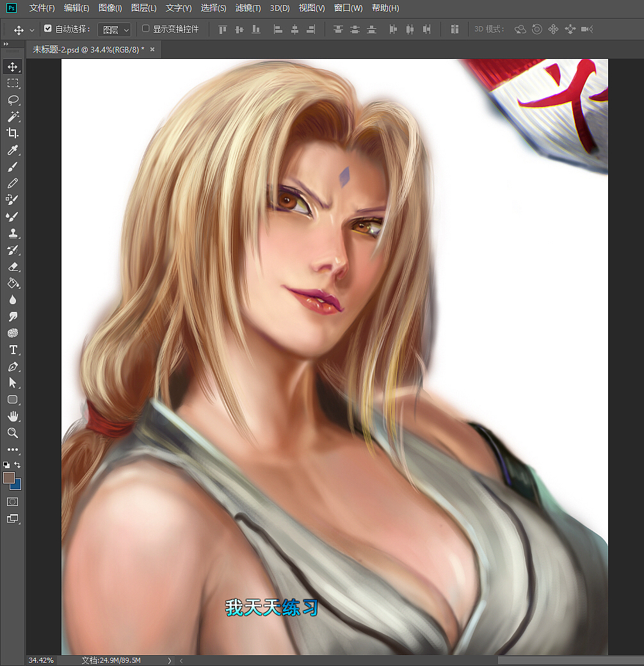The width and height of the screenshot is (644, 666).
Task: Expand the collapsed toolbox double-arrow
Action: [6, 44]
